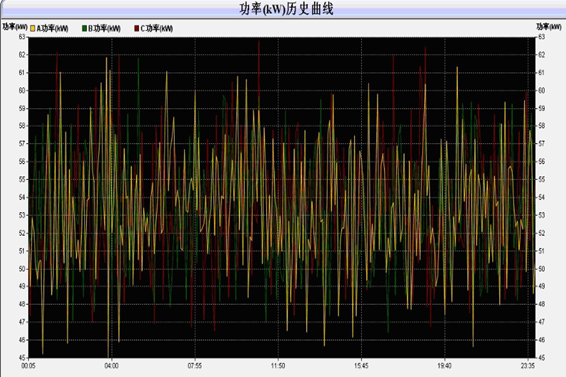The height and width of the screenshot is (377, 566).
Task: Click the yellow A功率(kW) legend swatch
Action: [32, 28]
